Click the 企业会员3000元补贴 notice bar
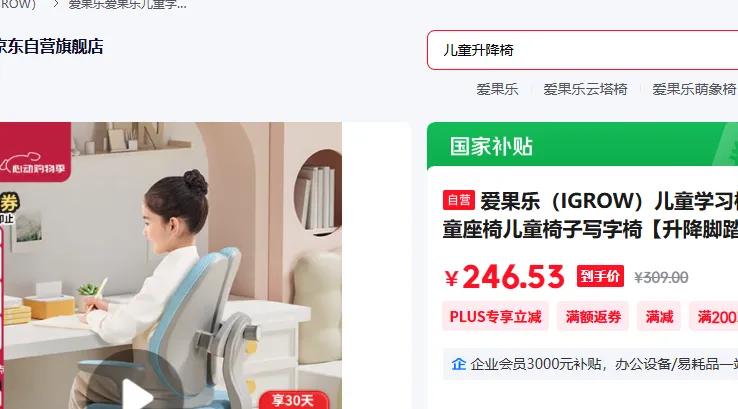This screenshot has height=409, width=738. point(590,364)
